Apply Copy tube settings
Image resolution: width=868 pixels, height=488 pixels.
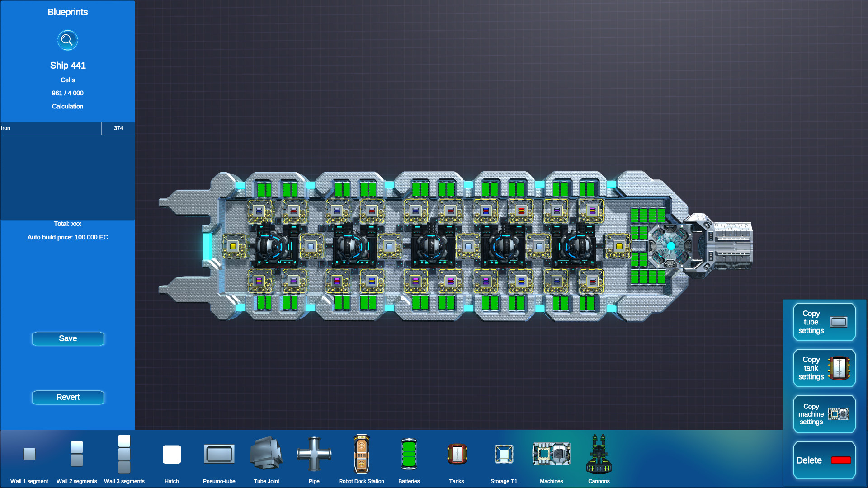[824, 322]
